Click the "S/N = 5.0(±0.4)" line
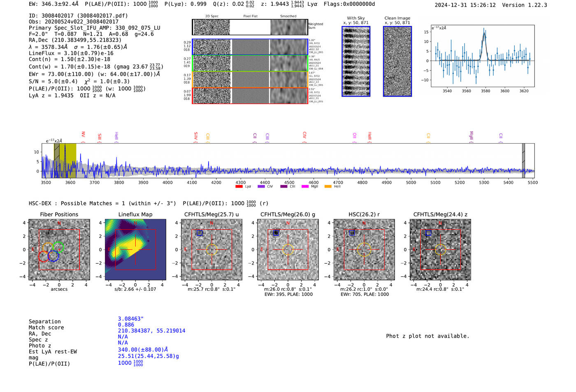Screen dimensions: 576x392 coord(53,81)
